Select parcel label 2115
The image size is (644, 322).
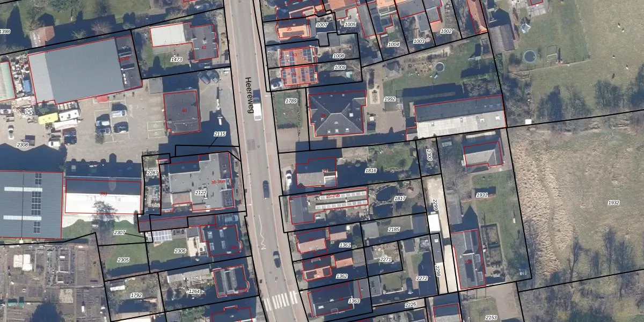pyautogui.click(x=220, y=134)
